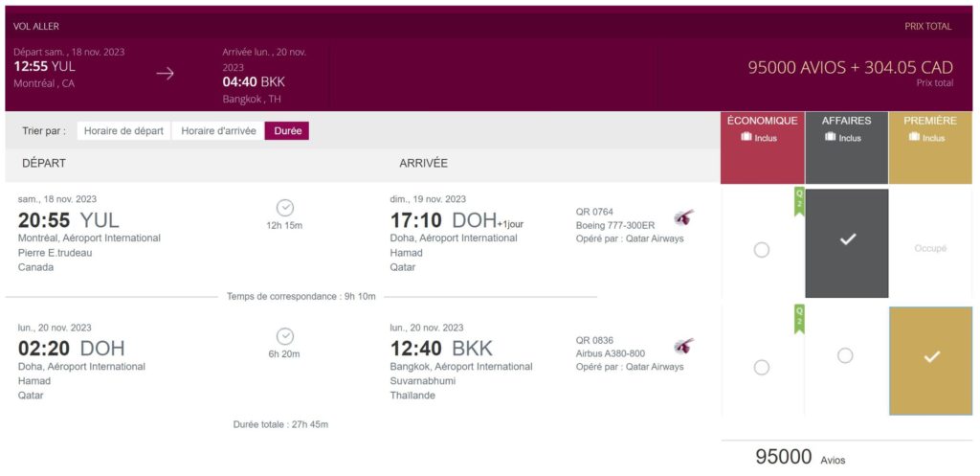Screen dimensions: 980x476
Task: Click the Qatar Airways logo beside QR 0764
Action: coord(683,217)
